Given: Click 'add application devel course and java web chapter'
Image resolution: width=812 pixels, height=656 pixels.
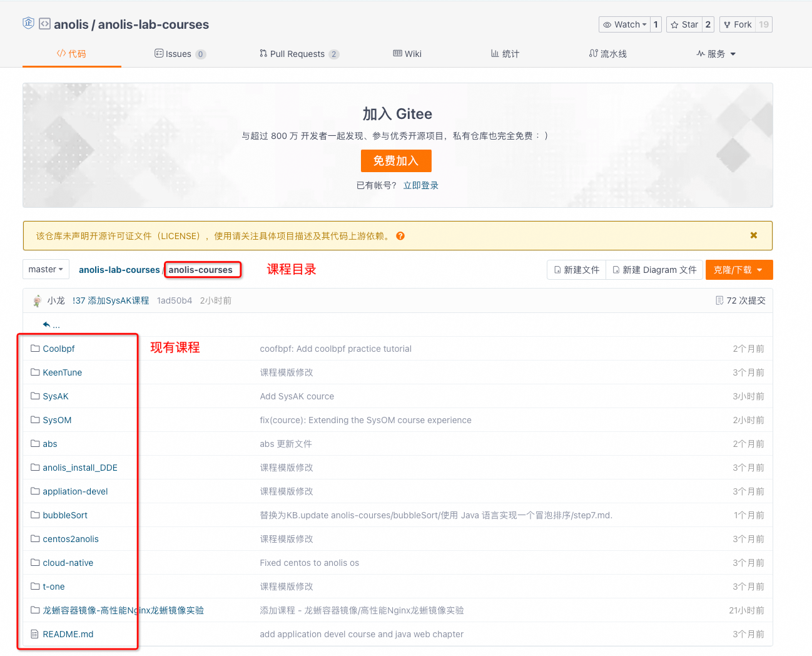Looking at the screenshot, I should pyautogui.click(x=362, y=634).
